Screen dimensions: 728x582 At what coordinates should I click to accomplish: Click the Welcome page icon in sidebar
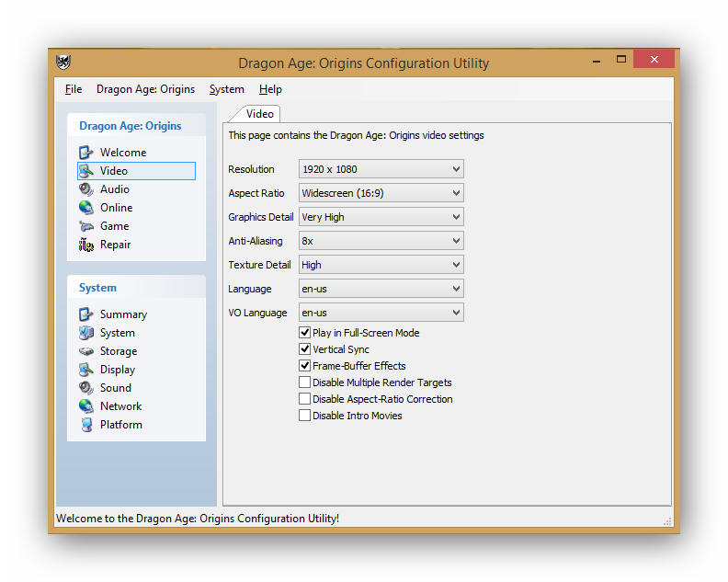pos(85,153)
